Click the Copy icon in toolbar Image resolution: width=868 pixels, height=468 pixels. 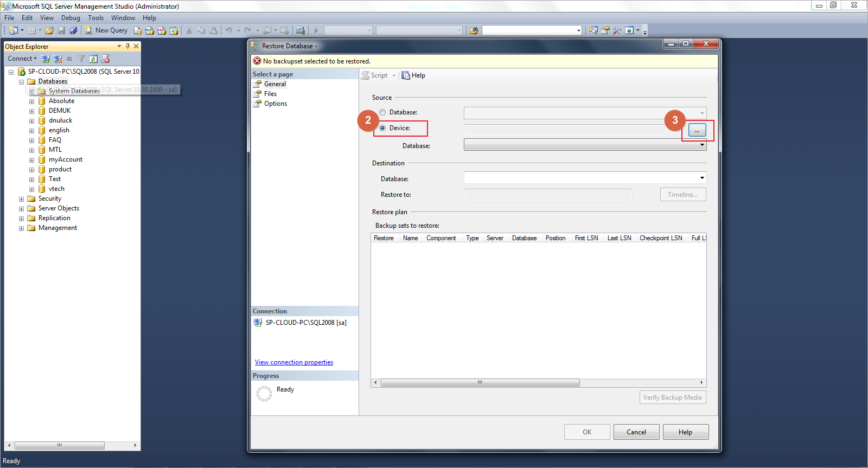(201, 30)
